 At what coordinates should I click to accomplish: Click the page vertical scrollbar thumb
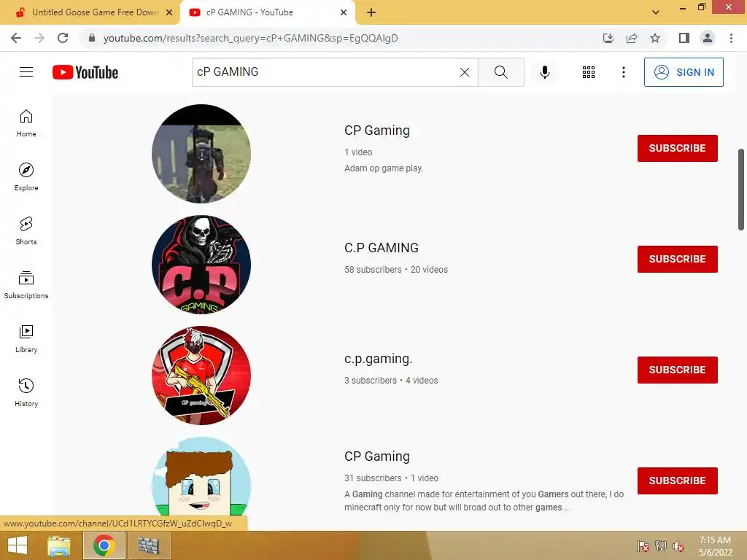[741, 189]
